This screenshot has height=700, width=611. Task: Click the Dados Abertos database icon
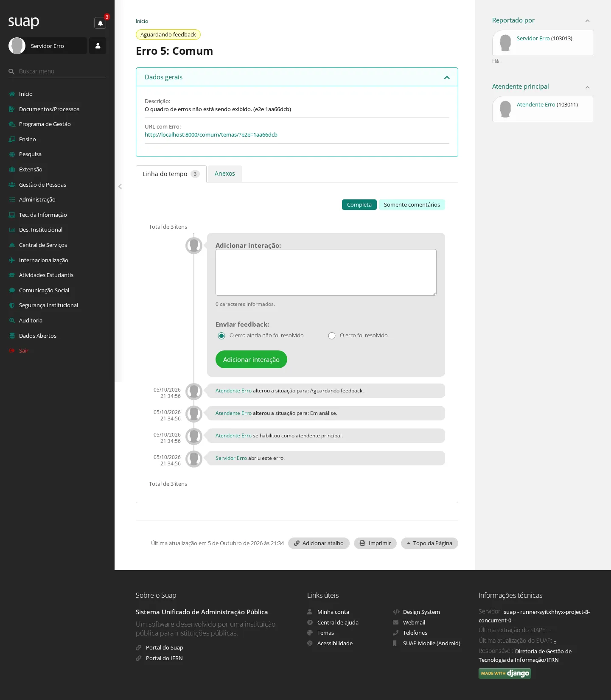click(12, 336)
